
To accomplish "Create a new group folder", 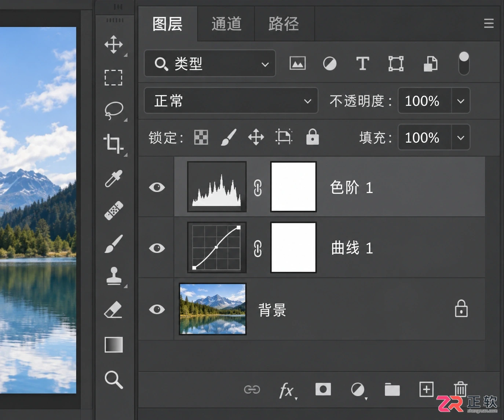I will point(392,390).
